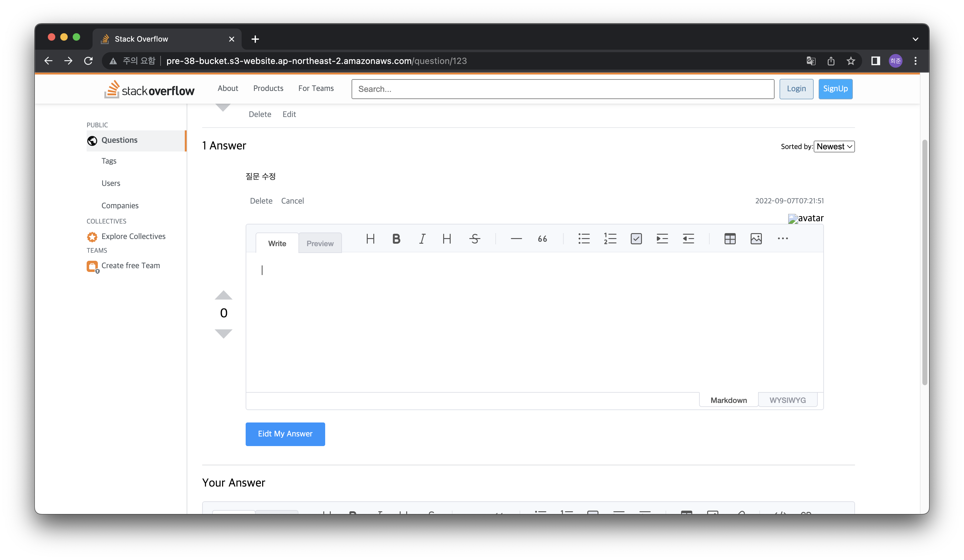Viewport: 964px width, 560px height.
Task: Expand more toolbar options with the ellipsis
Action: 783,239
